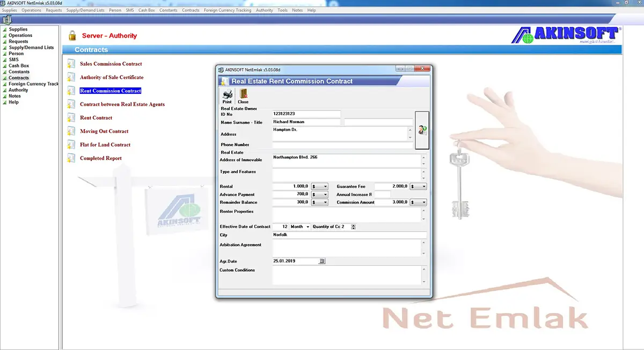Select Requests in the left sidebar
This screenshot has height=350, width=644.
pyautogui.click(x=18, y=41)
